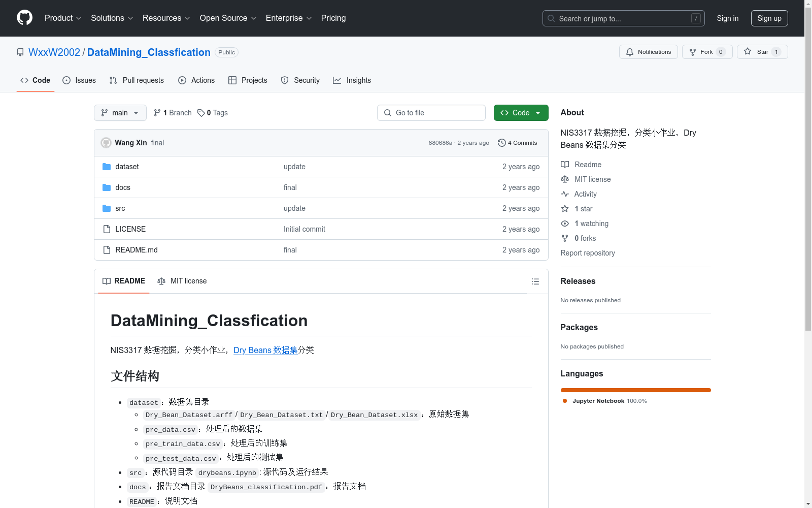Open the README.md file name
The height and width of the screenshot is (508, 812).
pos(137,250)
